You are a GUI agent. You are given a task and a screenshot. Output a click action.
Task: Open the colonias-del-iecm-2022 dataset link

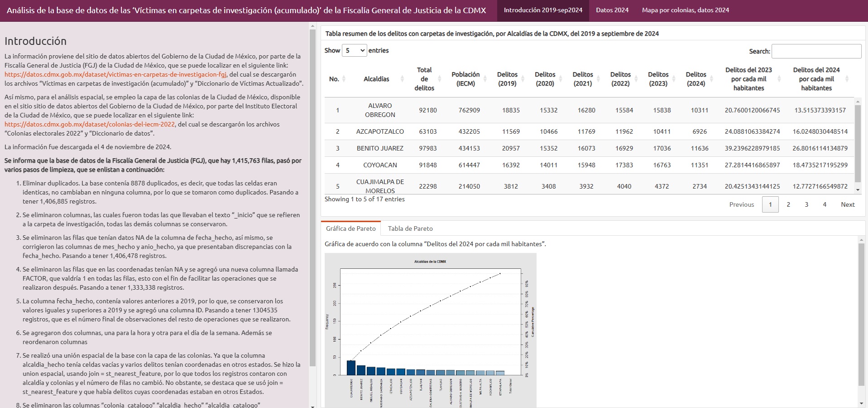(90, 124)
